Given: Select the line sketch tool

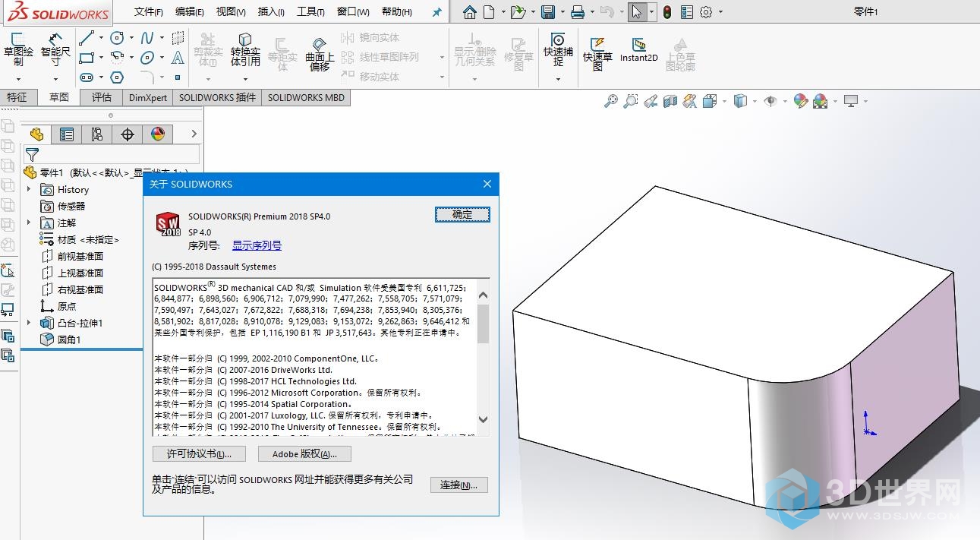Looking at the screenshot, I should point(87,37).
